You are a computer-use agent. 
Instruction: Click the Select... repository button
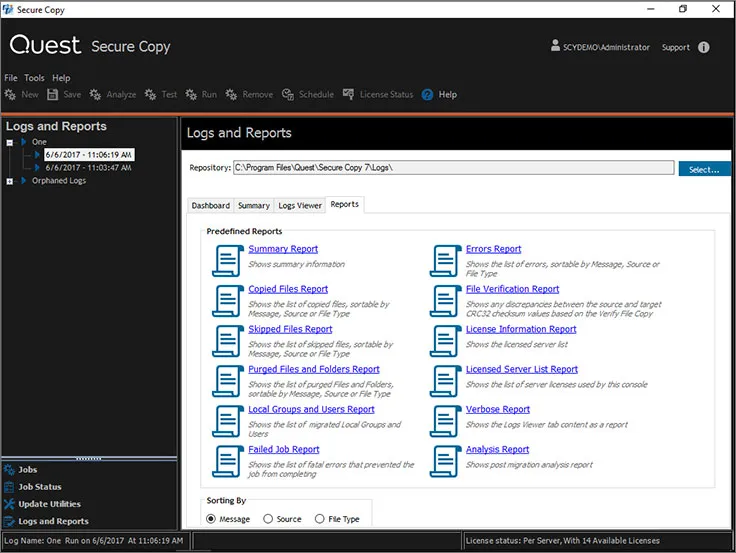(704, 169)
